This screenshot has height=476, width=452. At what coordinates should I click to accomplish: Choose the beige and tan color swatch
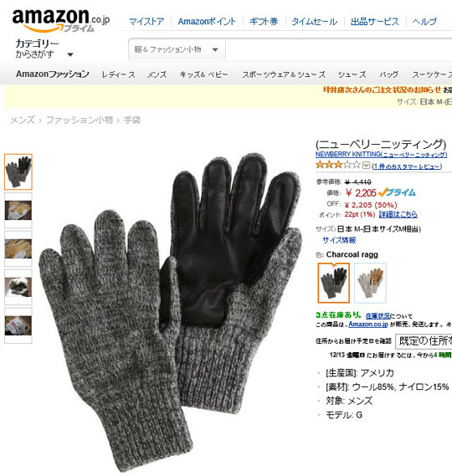pos(370,283)
